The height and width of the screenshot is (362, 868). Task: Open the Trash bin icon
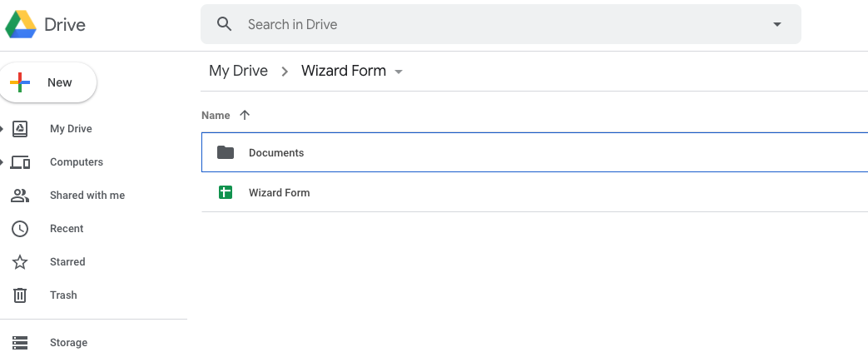pos(20,295)
